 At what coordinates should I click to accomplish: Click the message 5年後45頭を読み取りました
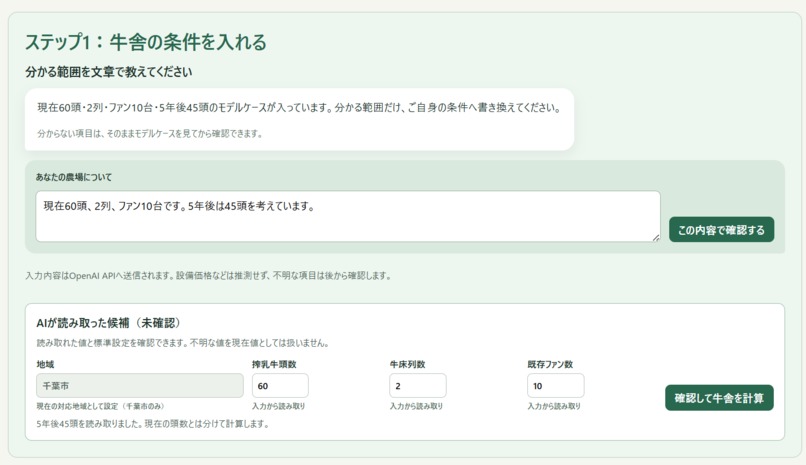tap(153, 424)
